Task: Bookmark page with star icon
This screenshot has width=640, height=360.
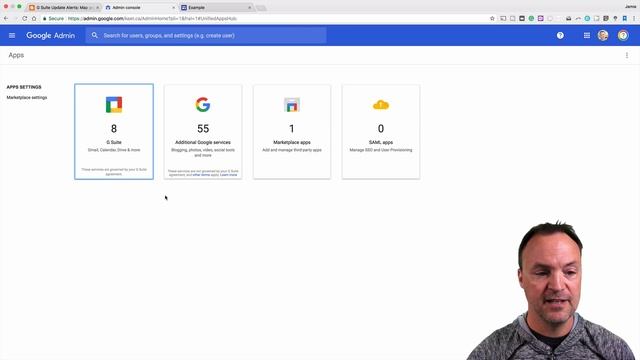Action: click(x=492, y=18)
